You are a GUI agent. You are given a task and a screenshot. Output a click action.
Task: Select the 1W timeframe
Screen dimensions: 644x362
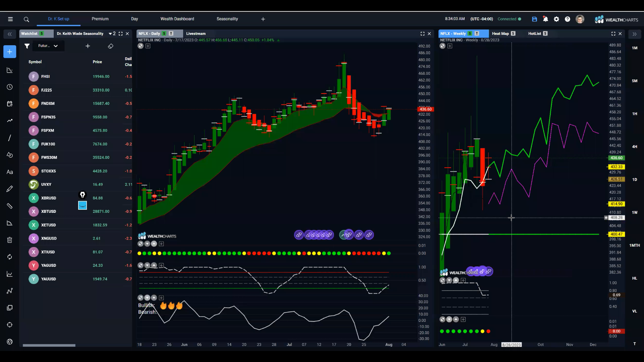click(x=635, y=213)
